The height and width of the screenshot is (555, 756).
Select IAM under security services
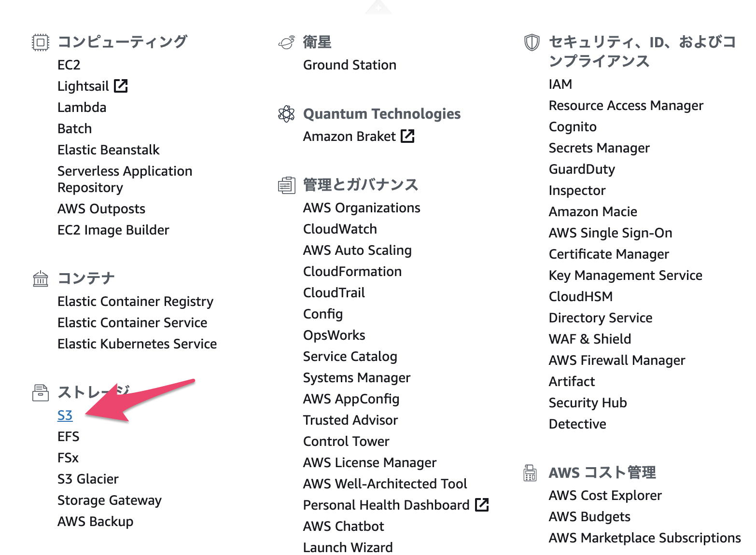click(x=560, y=84)
